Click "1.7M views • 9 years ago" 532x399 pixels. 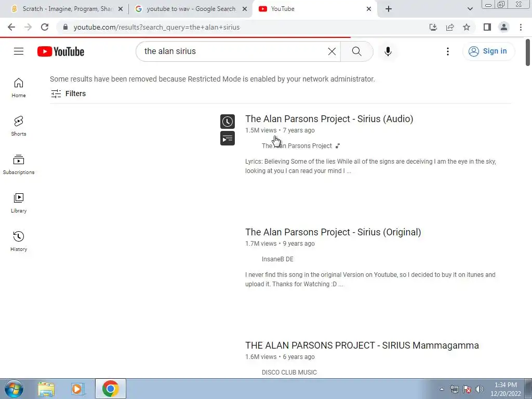[x=280, y=244]
